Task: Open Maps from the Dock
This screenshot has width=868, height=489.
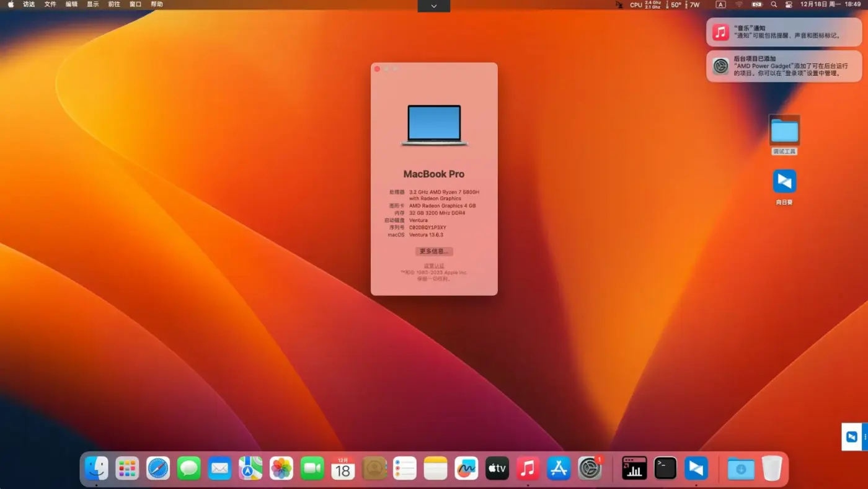Action: click(x=250, y=469)
